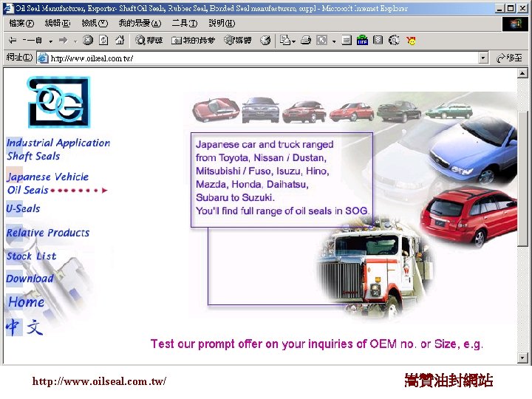The width and height of the screenshot is (532, 399).
Task: Open the 檢視(V) View menu
Action: point(95,23)
